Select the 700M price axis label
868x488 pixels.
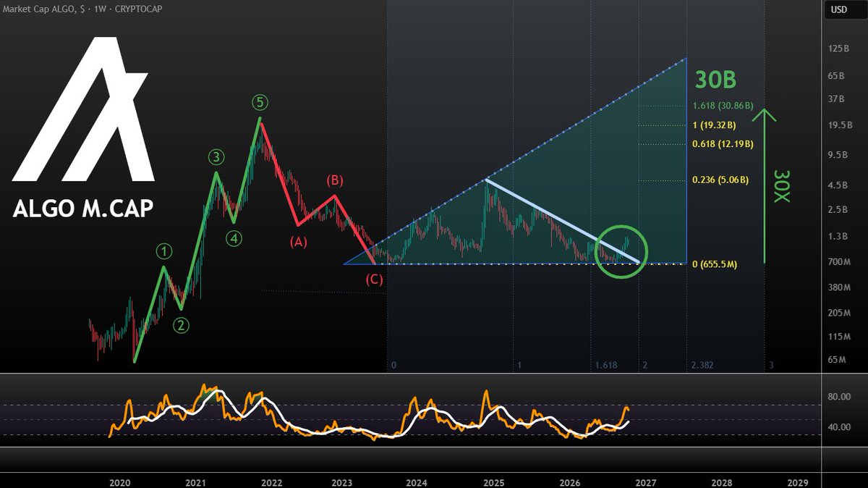tap(838, 261)
